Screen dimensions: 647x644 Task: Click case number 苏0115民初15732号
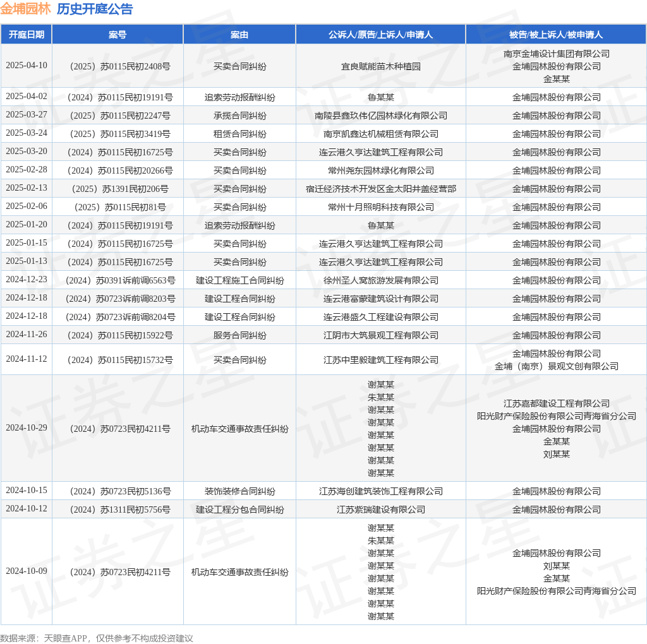[120, 360]
